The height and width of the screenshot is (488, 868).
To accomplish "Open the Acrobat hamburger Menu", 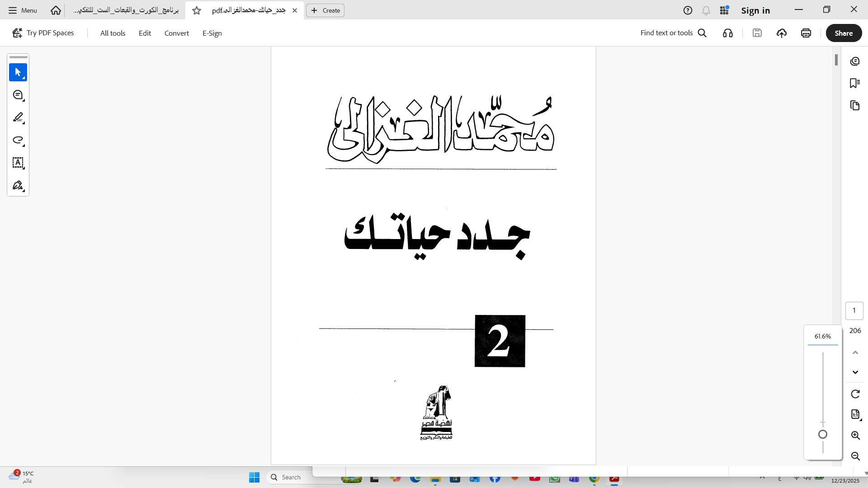I will pyautogui.click(x=23, y=10).
